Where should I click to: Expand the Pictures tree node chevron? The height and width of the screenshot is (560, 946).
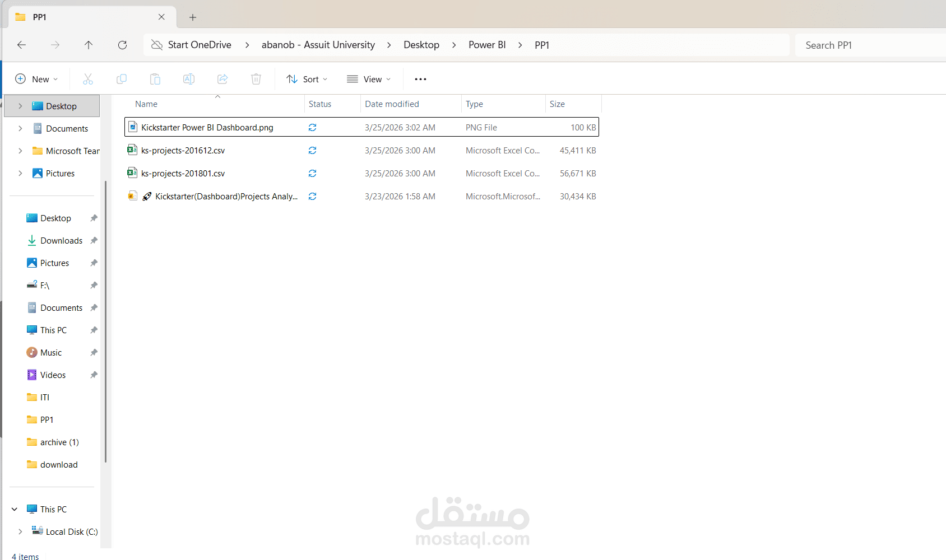coord(20,173)
